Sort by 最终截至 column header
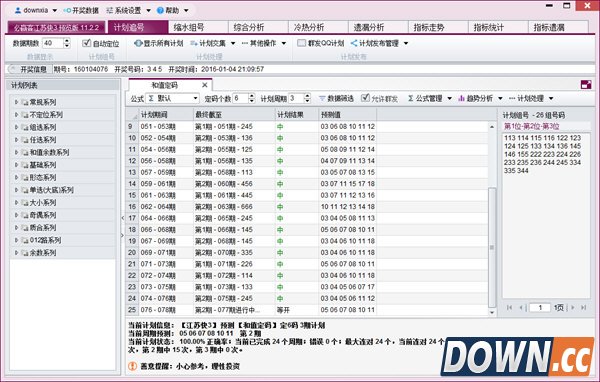This screenshot has width=600, height=382. click(x=234, y=114)
